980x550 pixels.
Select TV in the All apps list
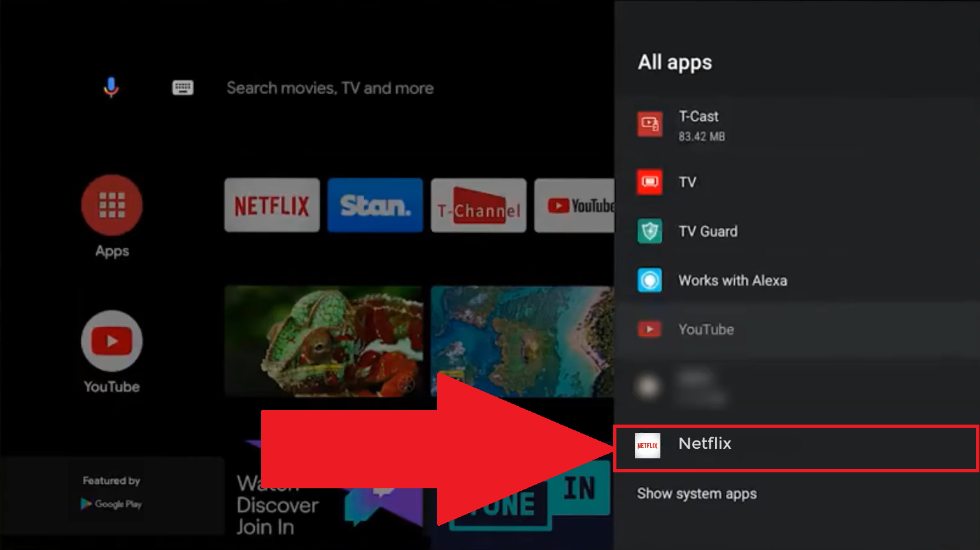click(797, 182)
